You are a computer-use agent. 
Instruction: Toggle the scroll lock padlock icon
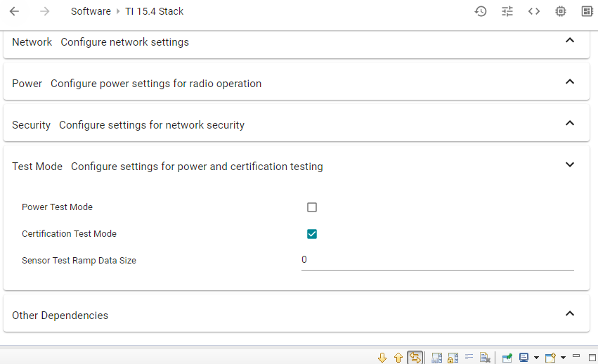453,358
